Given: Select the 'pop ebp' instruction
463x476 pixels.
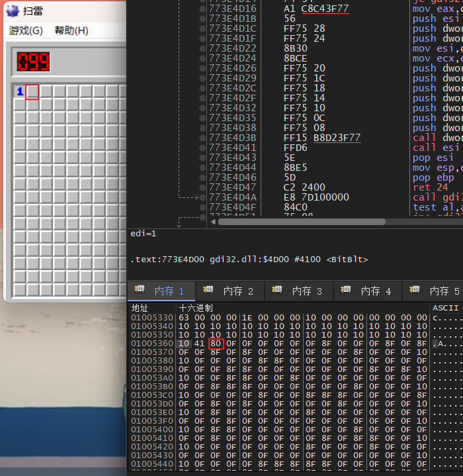Looking at the screenshot, I should coord(433,177).
